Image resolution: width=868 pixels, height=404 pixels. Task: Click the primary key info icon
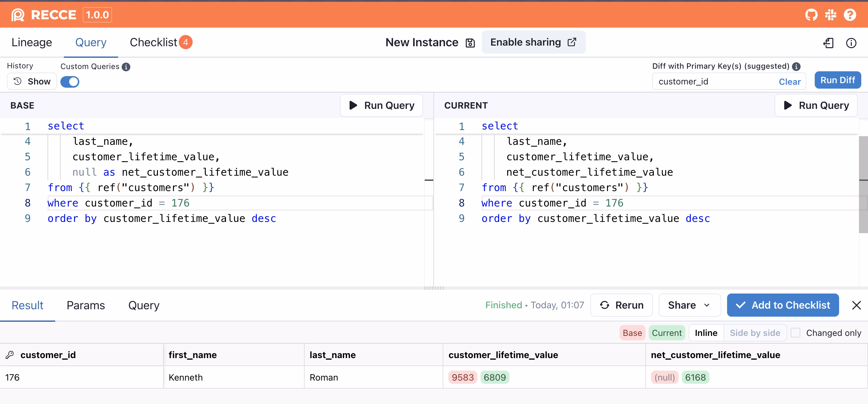pos(796,66)
